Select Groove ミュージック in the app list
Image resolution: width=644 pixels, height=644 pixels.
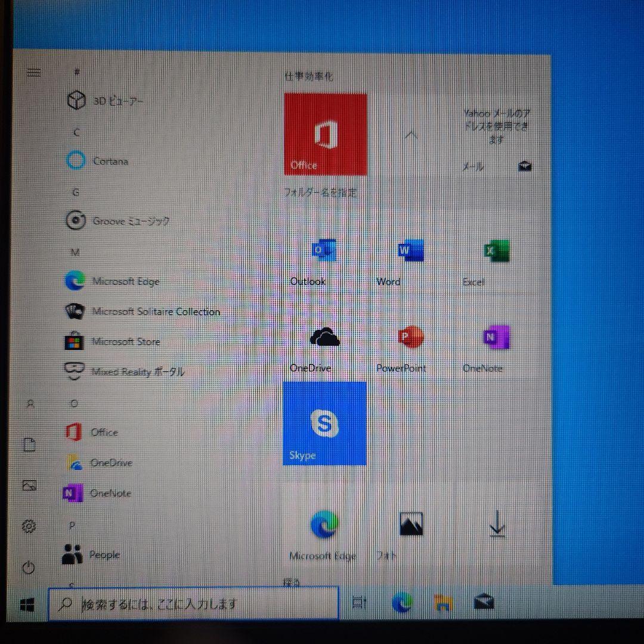130,221
